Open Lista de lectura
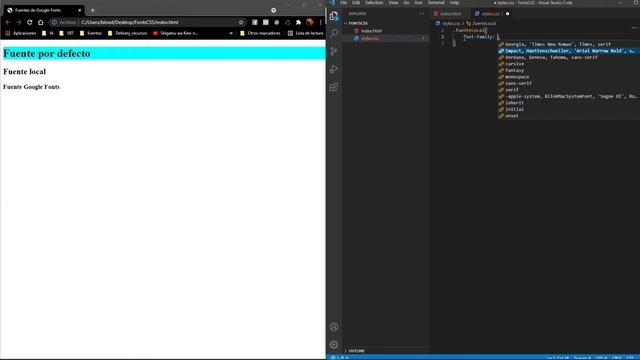640x360 pixels. [305, 33]
